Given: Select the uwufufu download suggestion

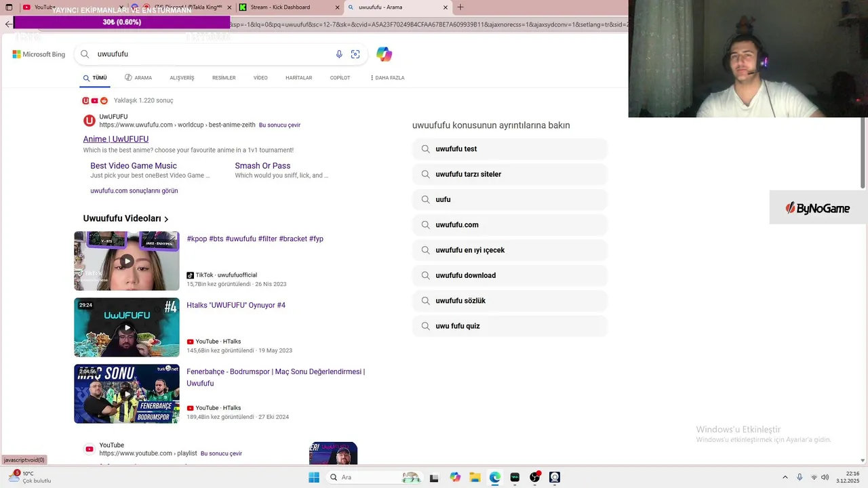Looking at the screenshot, I should [509, 276].
